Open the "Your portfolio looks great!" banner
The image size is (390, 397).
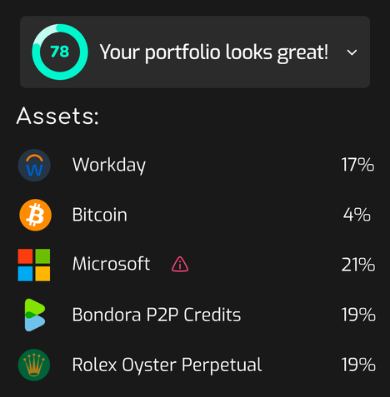(195, 52)
